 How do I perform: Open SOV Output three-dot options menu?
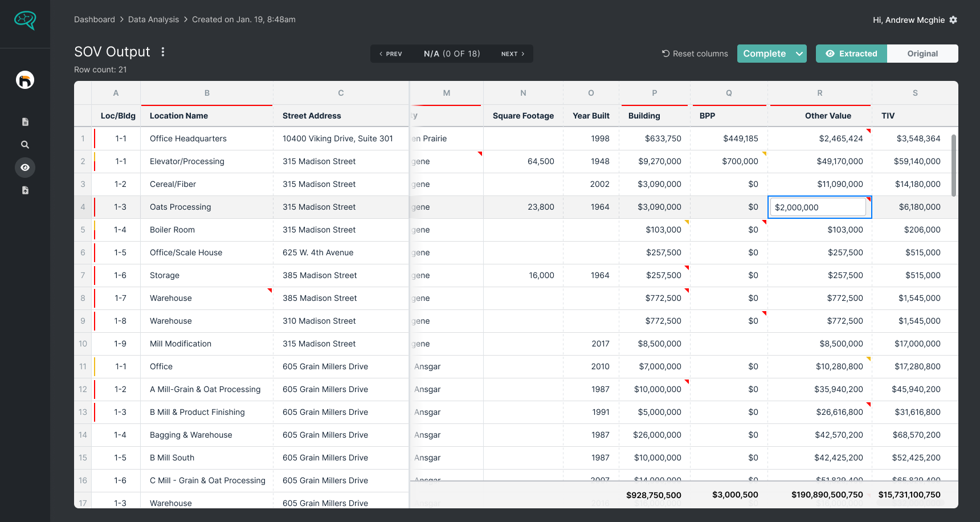[x=163, y=52]
